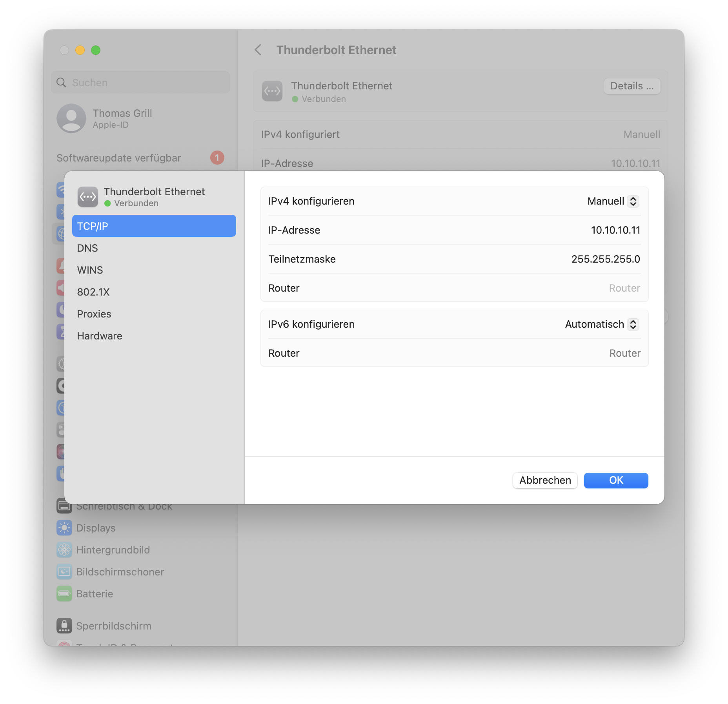Screen dimensions: 728x704
Task: Confirm changes with the OK button
Action: [616, 480]
